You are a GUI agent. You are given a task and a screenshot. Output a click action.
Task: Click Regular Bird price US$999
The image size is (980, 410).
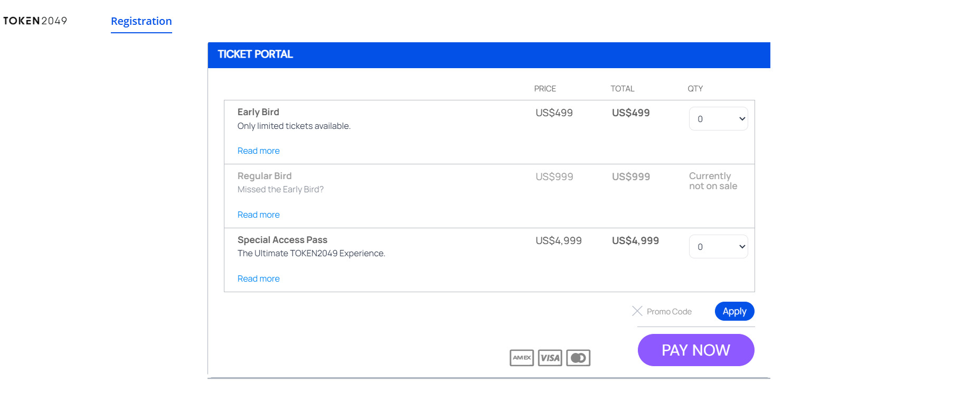coord(554,177)
